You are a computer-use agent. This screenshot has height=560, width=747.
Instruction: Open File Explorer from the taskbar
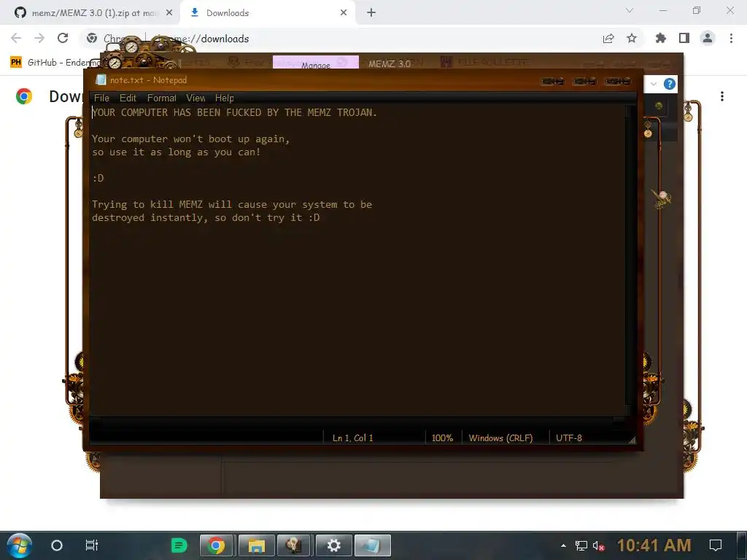click(256, 545)
